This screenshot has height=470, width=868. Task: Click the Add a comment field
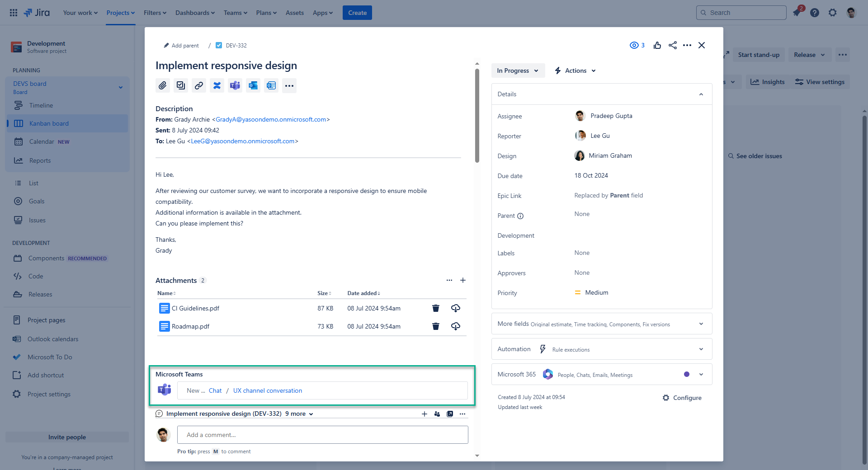322,435
